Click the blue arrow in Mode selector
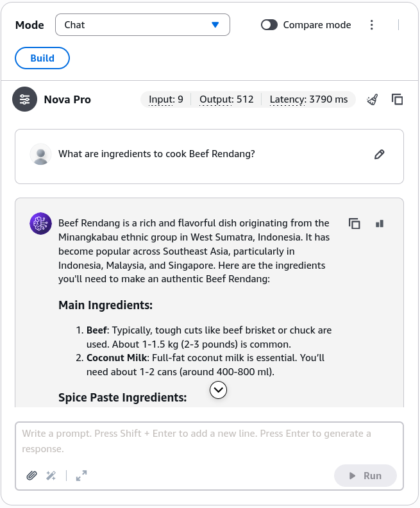The height and width of the screenshot is (508, 420). pyautogui.click(x=215, y=25)
